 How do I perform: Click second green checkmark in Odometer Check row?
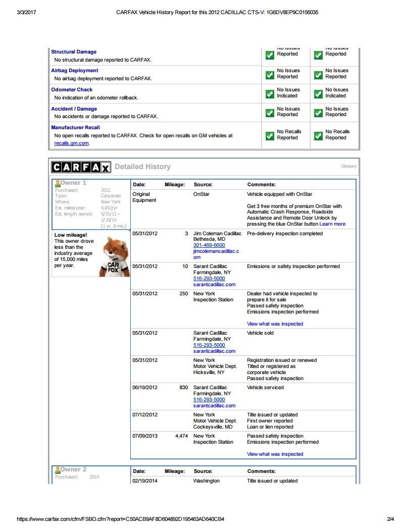318,93
